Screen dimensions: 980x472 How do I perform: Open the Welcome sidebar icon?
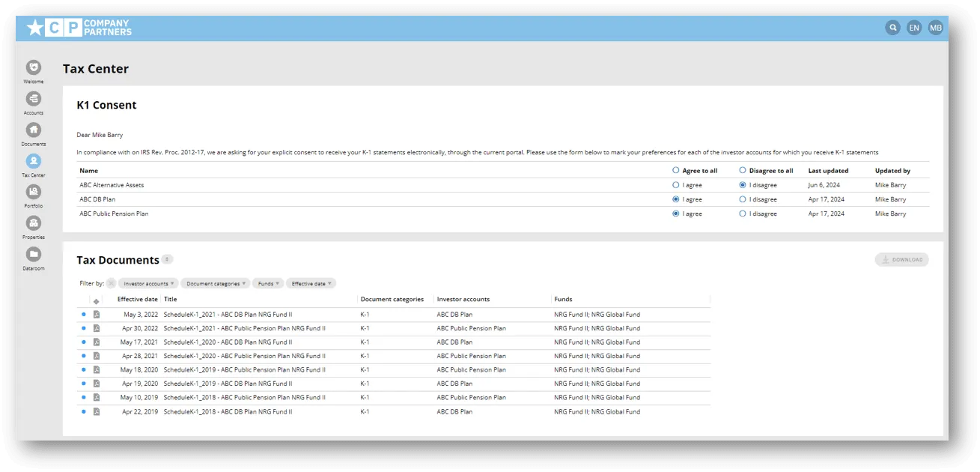(x=33, y=67)
